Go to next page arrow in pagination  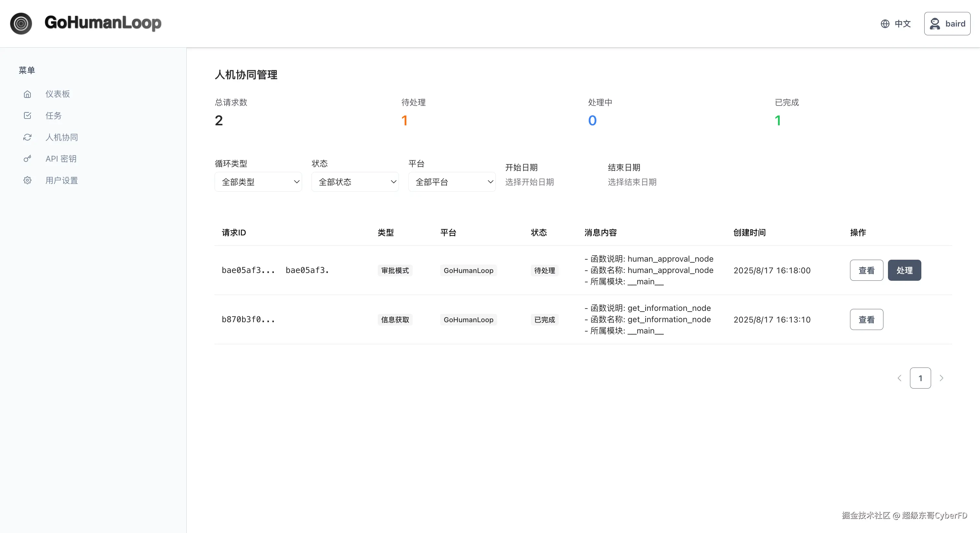click(x=941, y=378)
